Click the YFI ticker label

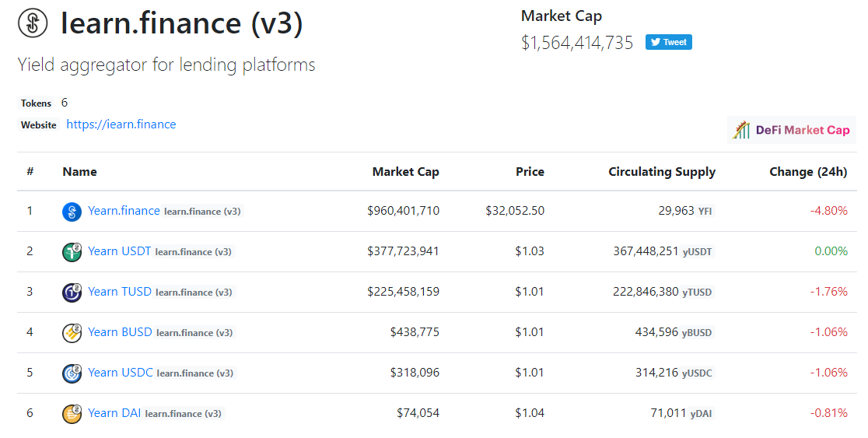pyautogui.click(x=705, y=212)
